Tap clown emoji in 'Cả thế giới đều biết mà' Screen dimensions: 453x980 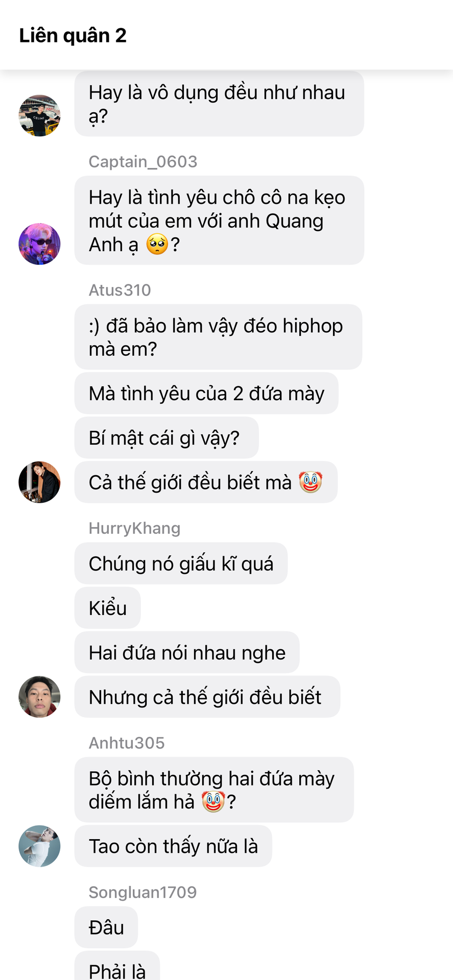click(311, 482)
